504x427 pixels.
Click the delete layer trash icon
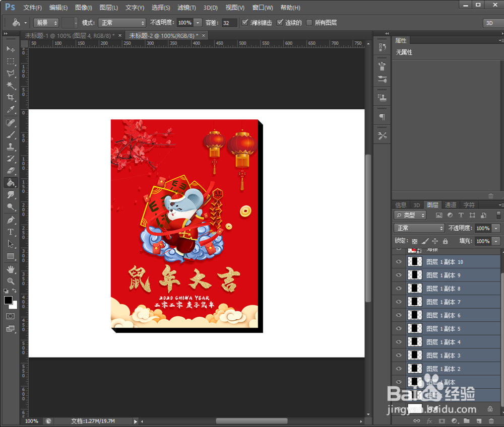(x=491, y=420)
